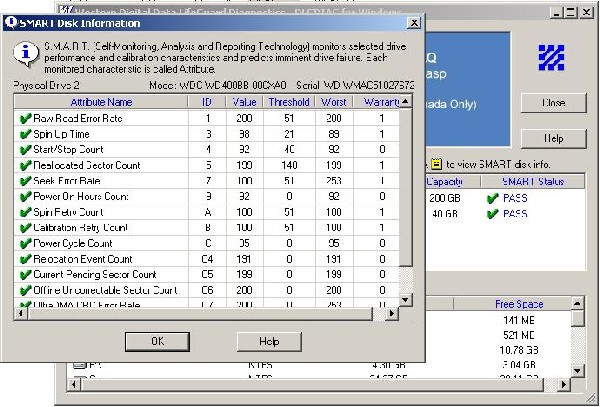Viewport: 600px width, 407px height.
Task: Click Help button in the Diagnostics window
Action: (553, 138)
